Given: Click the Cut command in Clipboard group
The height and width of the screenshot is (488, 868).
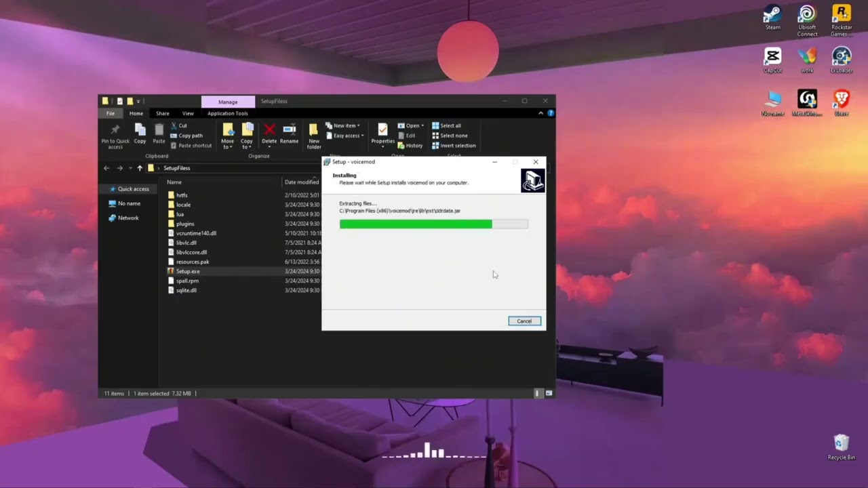Looking at the screenshot, I should coord(179,125).
